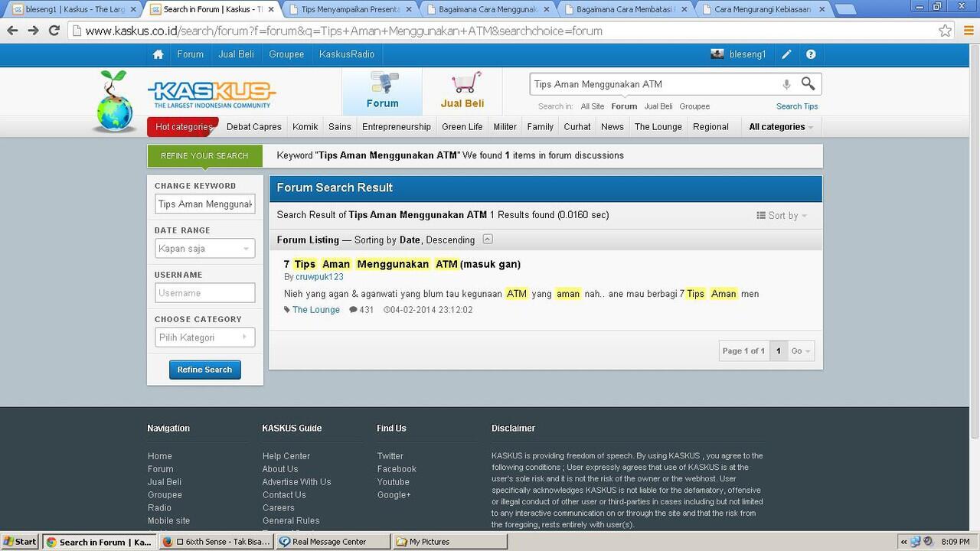Open News category
The width and height of the screenshot is (980, 551).
pos(612,127)
